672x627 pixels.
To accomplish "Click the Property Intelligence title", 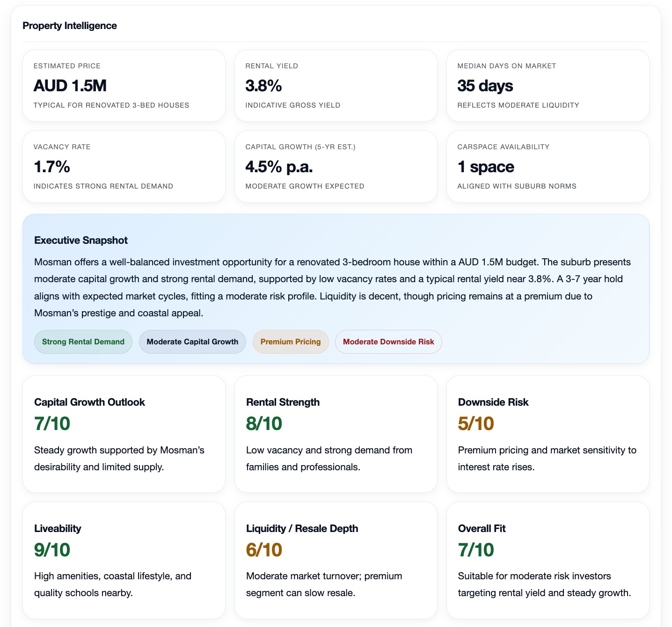I will [x=69, y=26].
